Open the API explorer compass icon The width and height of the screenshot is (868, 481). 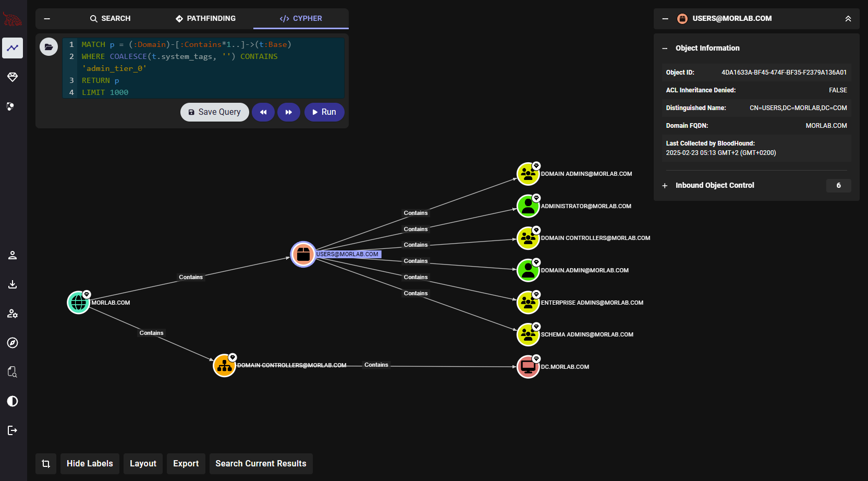tap(13, 343)
